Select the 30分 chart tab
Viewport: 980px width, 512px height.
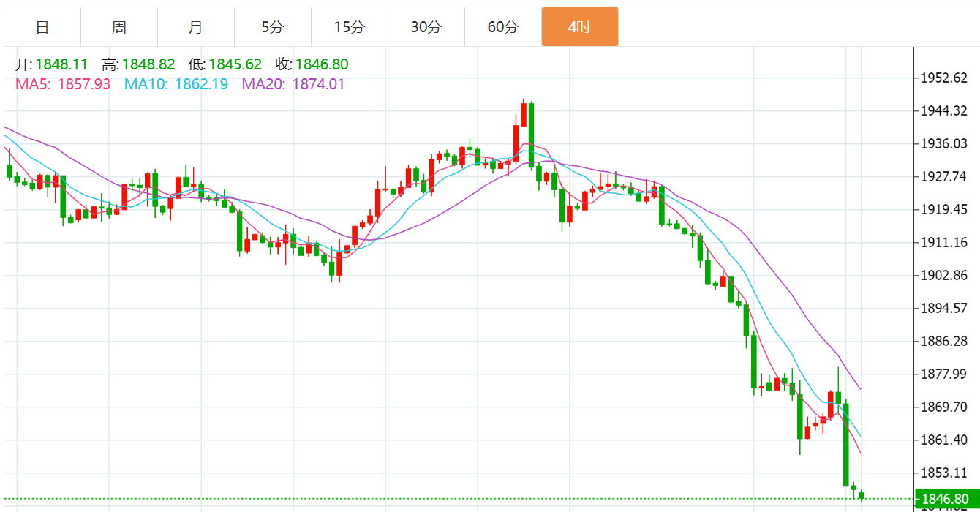426,27
